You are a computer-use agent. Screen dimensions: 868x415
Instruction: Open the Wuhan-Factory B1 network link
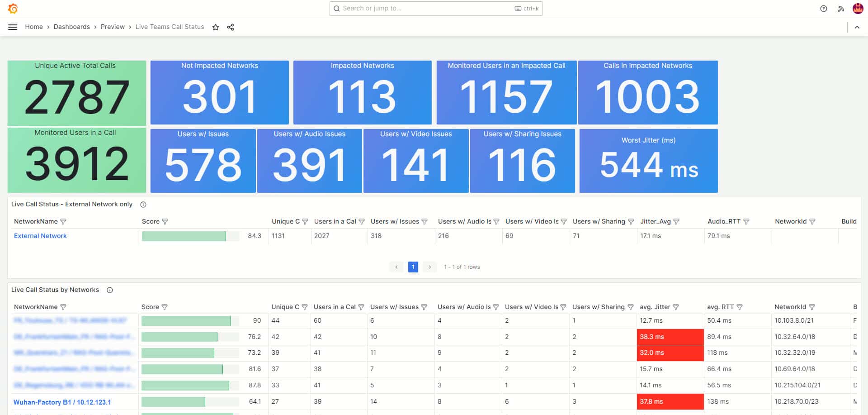[62, 402]
